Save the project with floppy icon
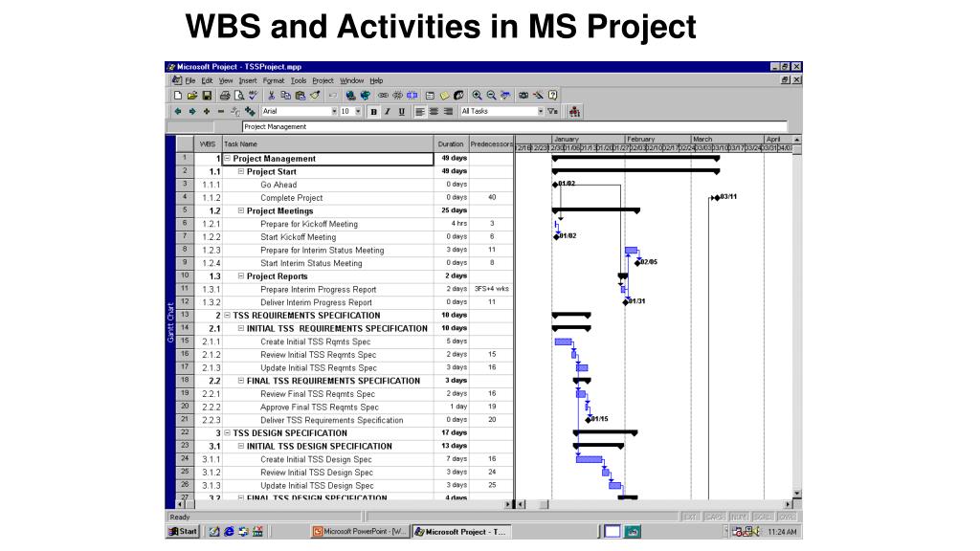 click(x=207, y=96)
